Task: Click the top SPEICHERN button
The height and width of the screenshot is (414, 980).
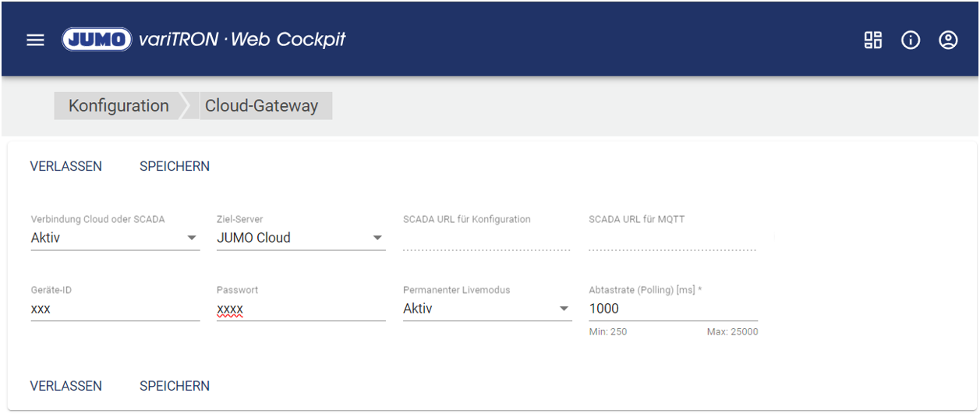Action: coord(175,166)
